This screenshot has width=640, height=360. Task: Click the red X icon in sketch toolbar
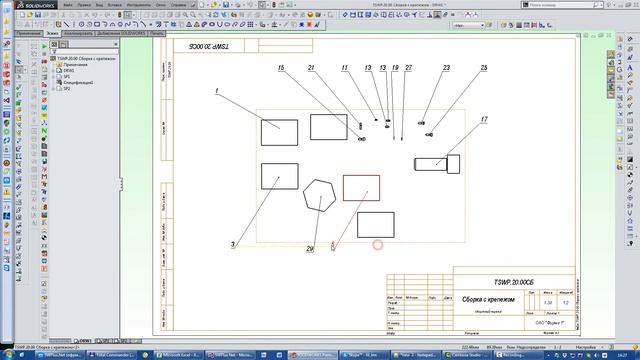click(309, 24)
